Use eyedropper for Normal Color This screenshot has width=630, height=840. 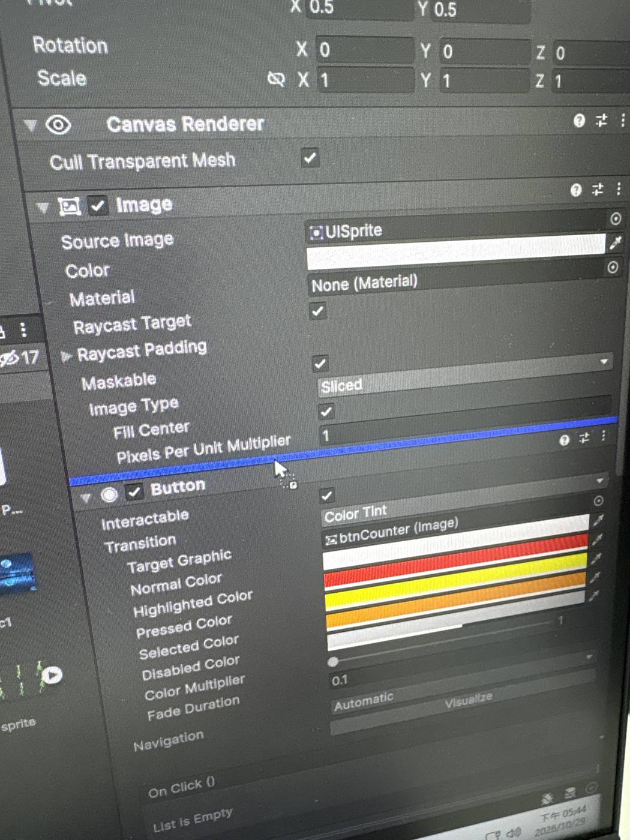(598, 520)
